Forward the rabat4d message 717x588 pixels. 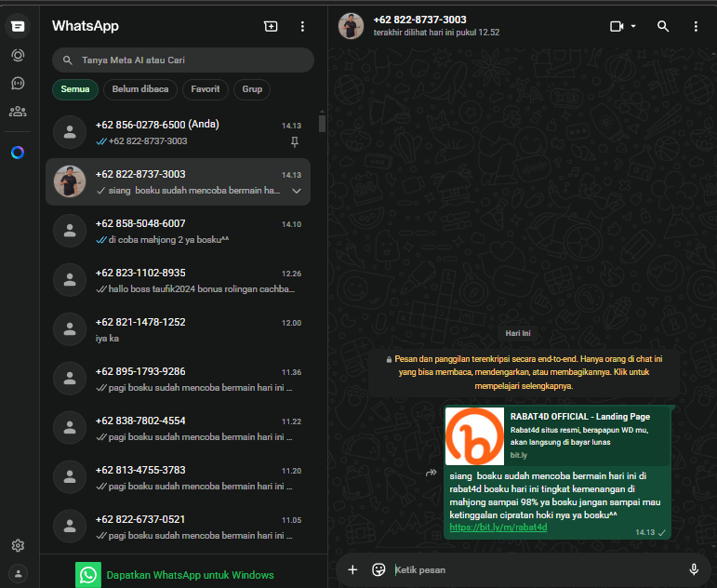[x=432, y=473]
